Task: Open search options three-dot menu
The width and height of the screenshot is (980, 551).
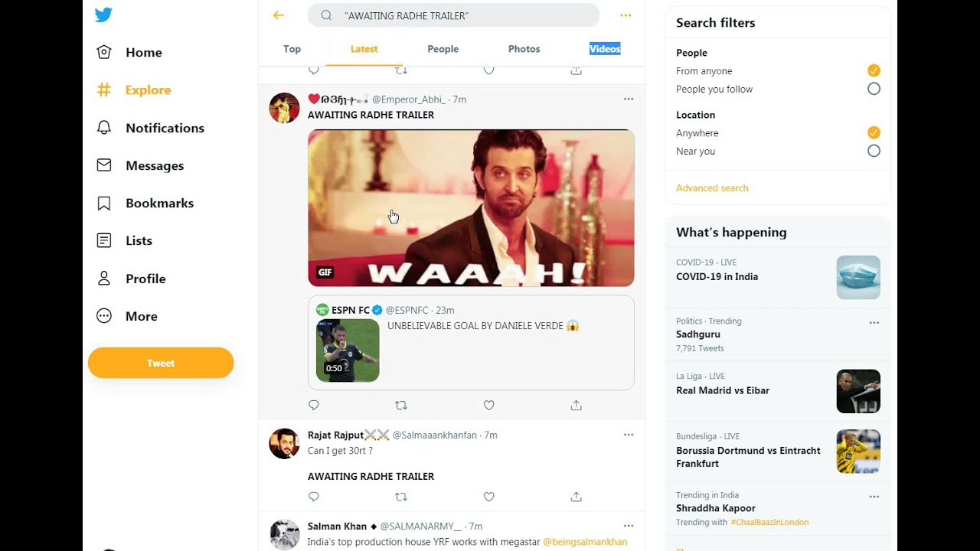Action: click(626, 15)
